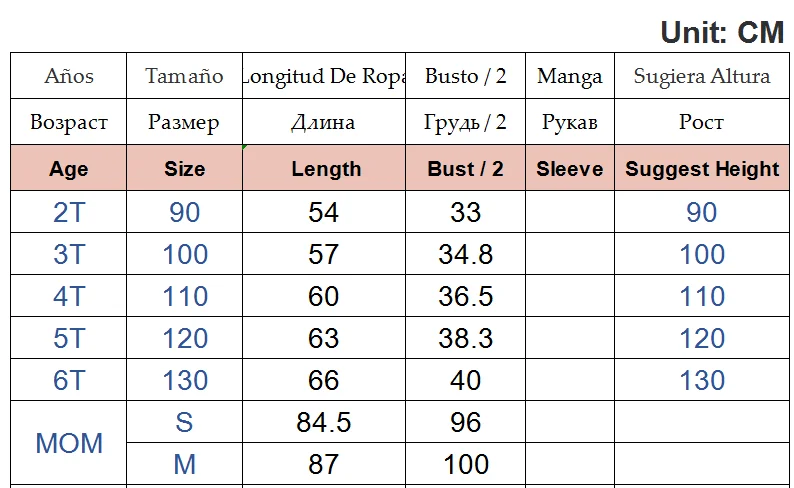This screenshot has height=488, width=794.
Task: Select the "Manga" header cell
Action: (569, 76)
